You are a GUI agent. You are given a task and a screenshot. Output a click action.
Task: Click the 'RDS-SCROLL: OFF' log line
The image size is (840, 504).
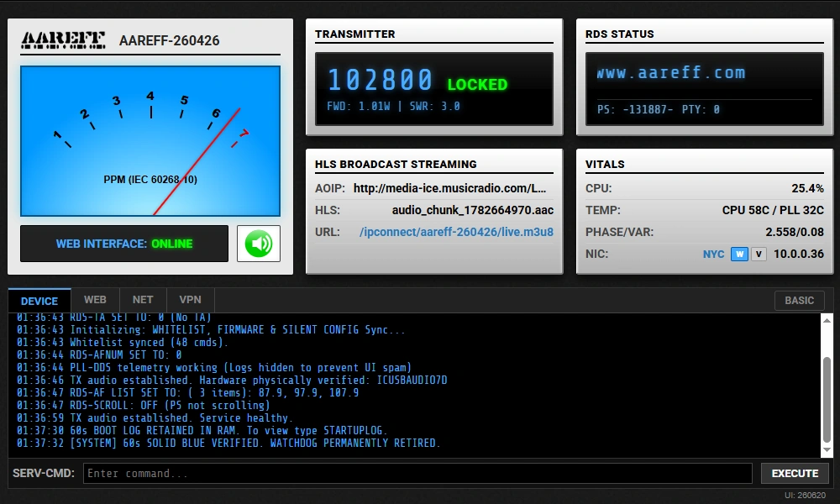tap(144, 406)
